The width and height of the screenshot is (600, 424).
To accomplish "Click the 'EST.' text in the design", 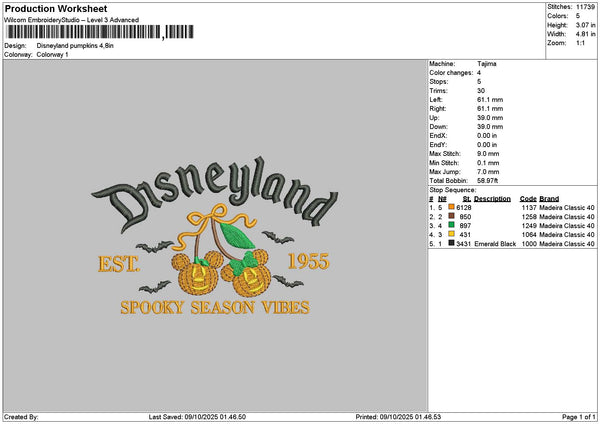I will 119,264.
